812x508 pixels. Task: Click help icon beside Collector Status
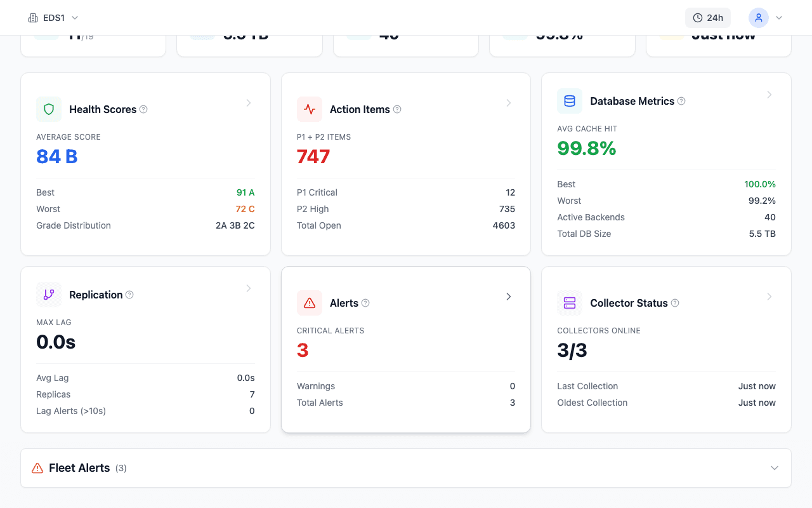click(x=675, y=303)
